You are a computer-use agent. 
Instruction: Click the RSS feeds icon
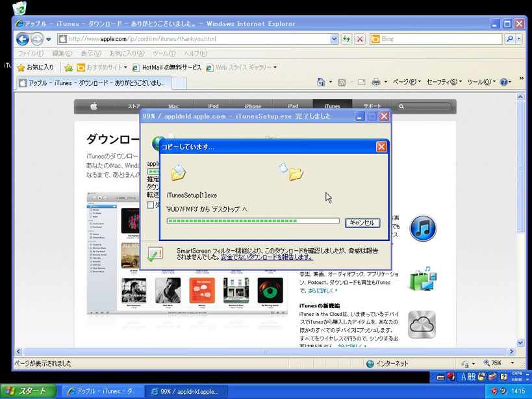[x=342, y=82]
